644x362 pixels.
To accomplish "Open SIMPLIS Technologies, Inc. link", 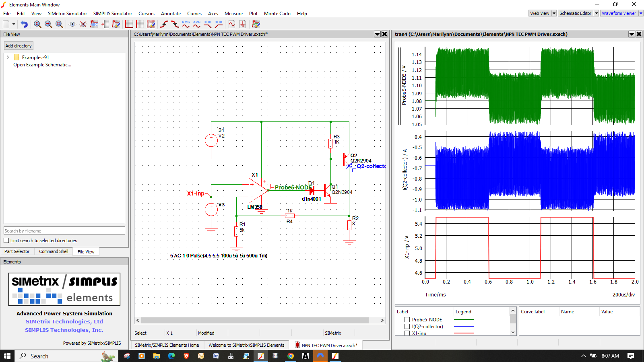I will click(x=64, y=330).
